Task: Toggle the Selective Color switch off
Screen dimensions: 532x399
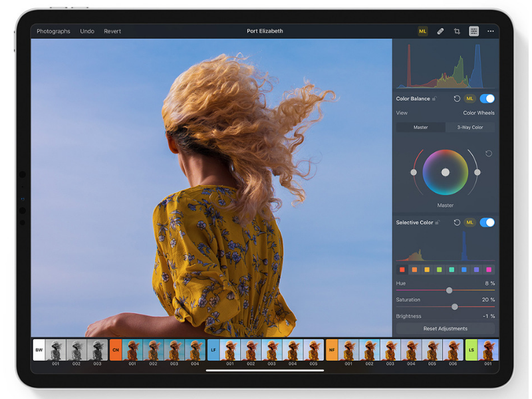Action: (x=487, y=223)
